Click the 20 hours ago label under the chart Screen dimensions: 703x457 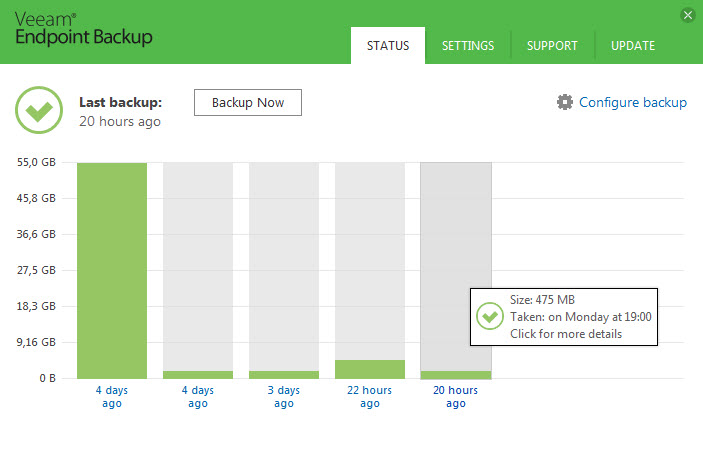(x=456, y=396)
